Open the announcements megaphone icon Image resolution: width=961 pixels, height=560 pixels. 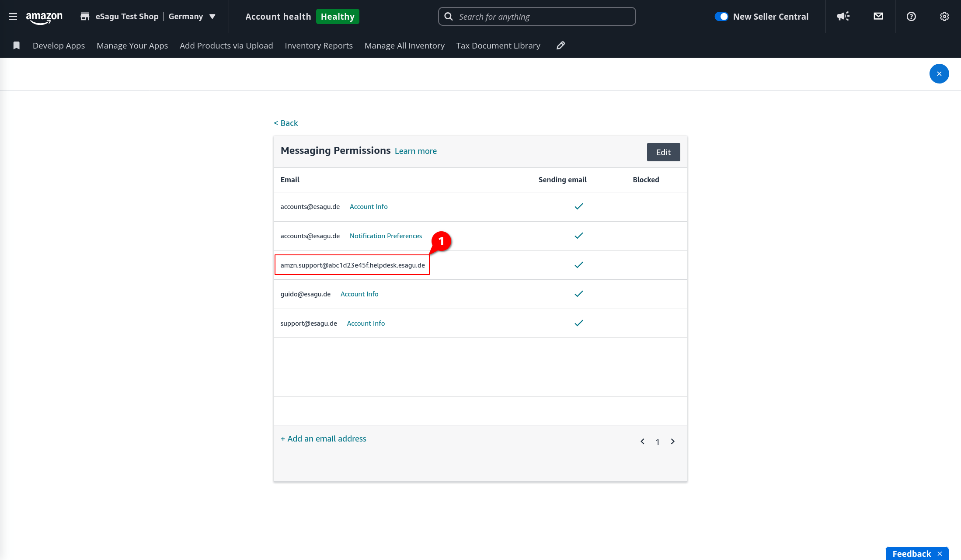(843, 17)
